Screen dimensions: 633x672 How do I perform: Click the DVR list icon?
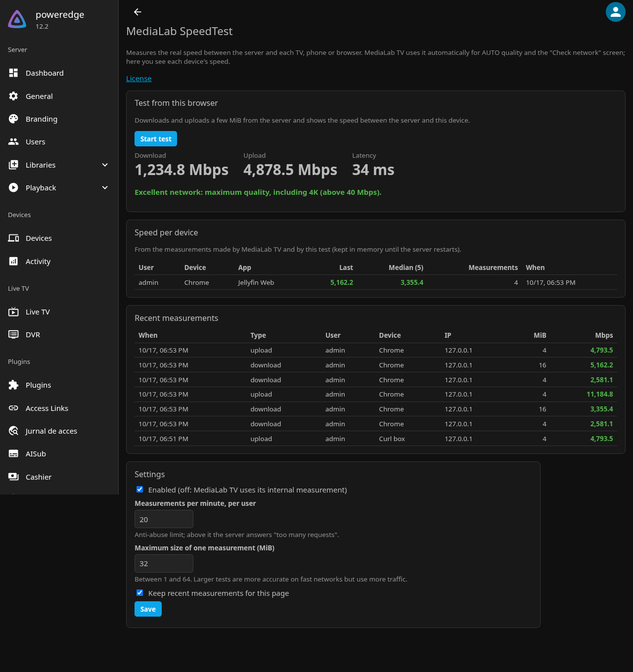[x=13, y=334]
